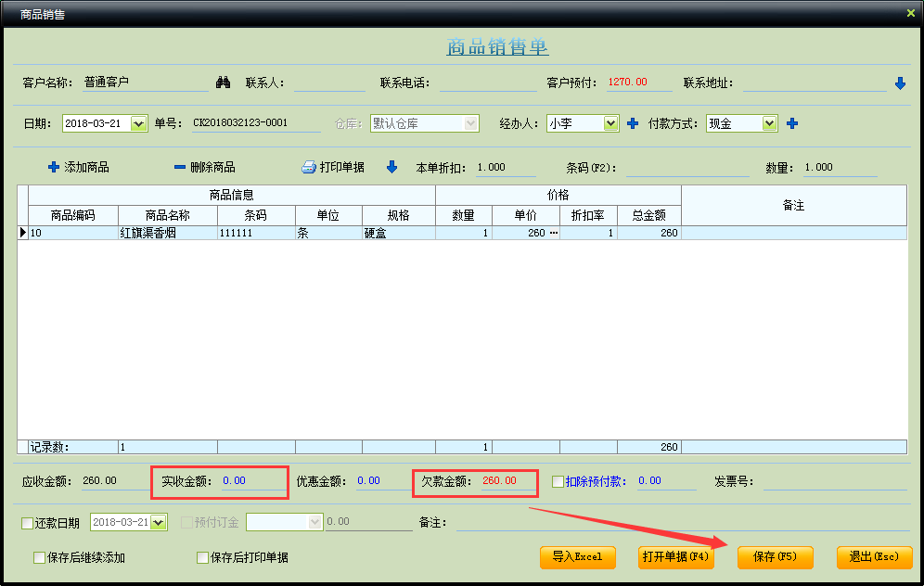The image size is (924, 586).
Task: Click the 规格 column header
Action: click(399, 215)
